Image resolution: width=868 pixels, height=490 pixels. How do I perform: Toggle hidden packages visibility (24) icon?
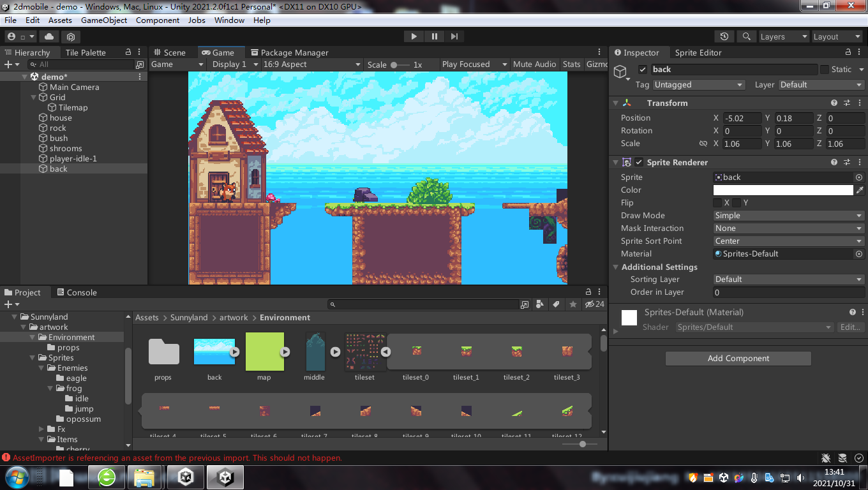tap(594, 304)
